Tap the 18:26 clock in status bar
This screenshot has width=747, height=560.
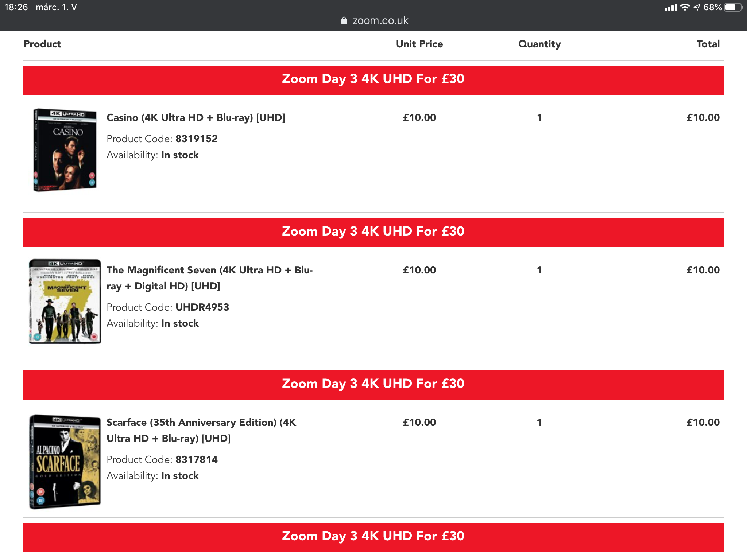(16, 7)
